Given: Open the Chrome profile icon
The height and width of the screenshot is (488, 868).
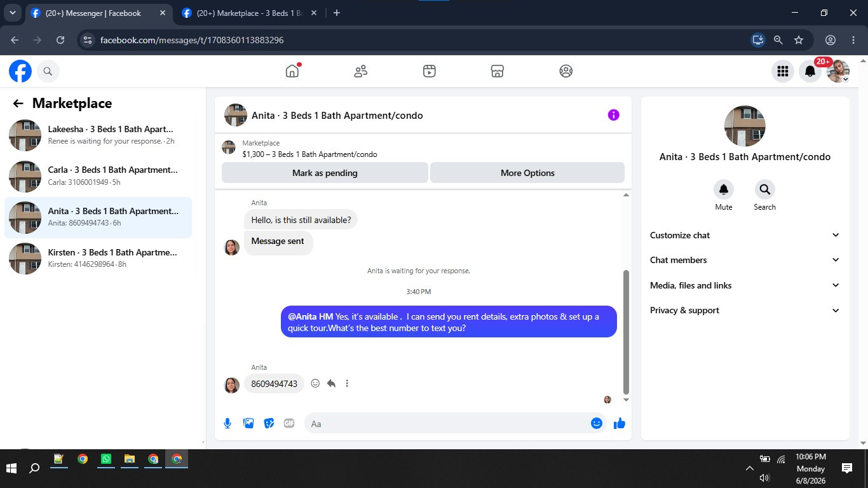Looking at the screenshot, I should (x=831, y=40).
